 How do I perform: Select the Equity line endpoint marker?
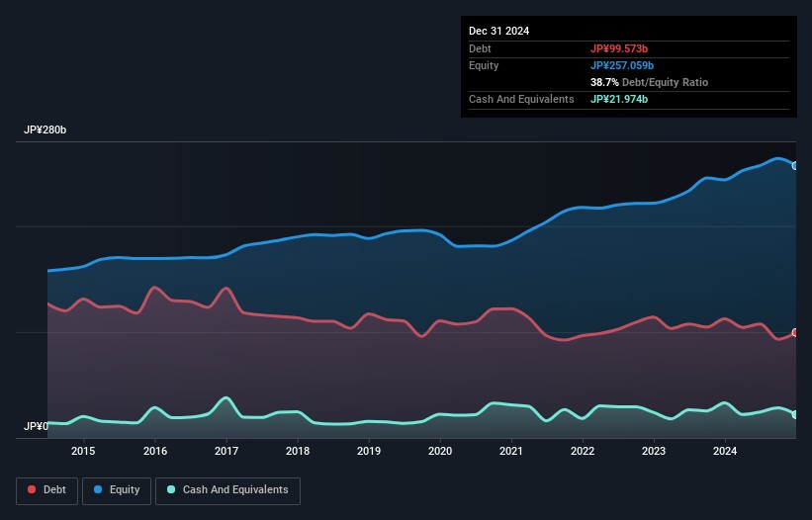pos(795,166)
